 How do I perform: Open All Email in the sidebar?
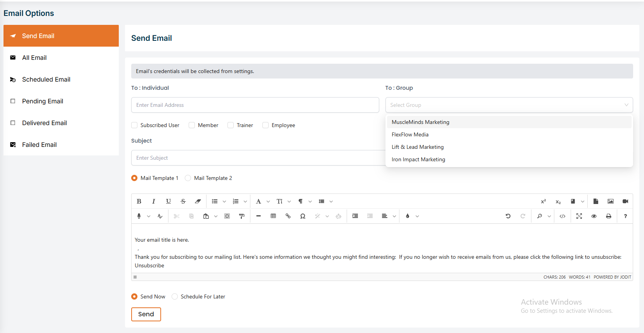point(61,58)
